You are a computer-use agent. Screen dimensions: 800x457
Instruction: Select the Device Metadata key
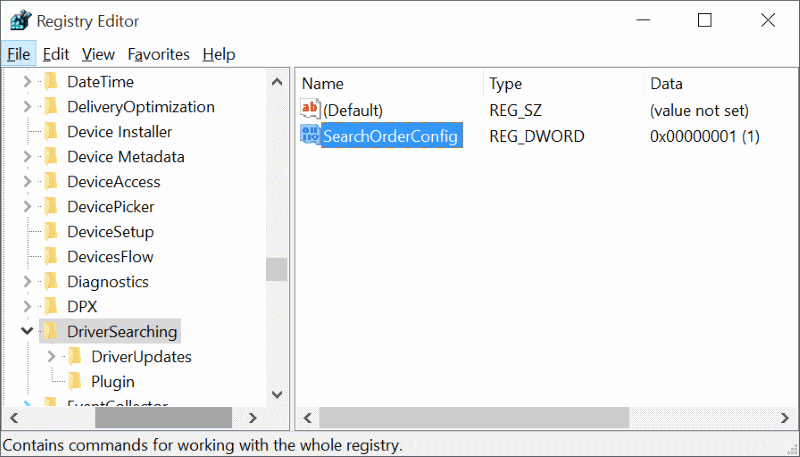pyautogui.click(x=126, y=157)
